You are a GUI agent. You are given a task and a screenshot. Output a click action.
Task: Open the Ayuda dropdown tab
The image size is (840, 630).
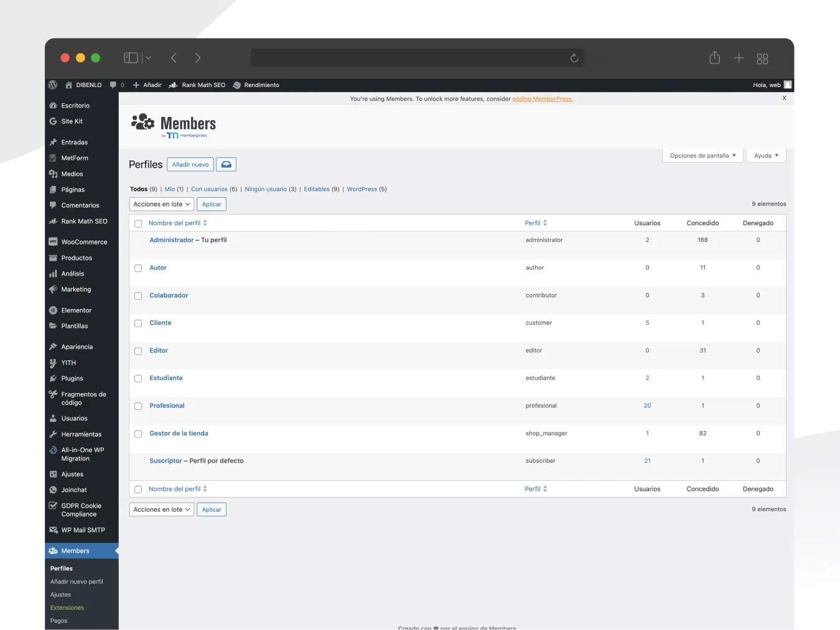pyautogui.click(x=766, y=155)
